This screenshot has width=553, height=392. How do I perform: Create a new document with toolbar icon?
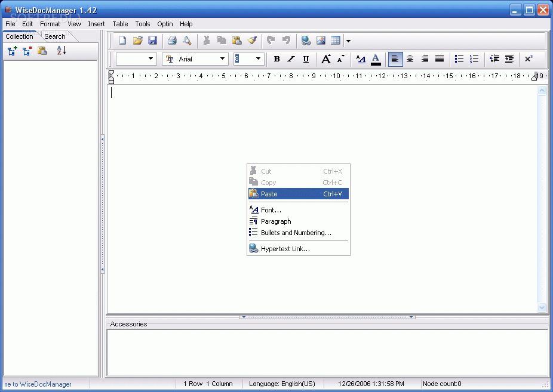122,41
